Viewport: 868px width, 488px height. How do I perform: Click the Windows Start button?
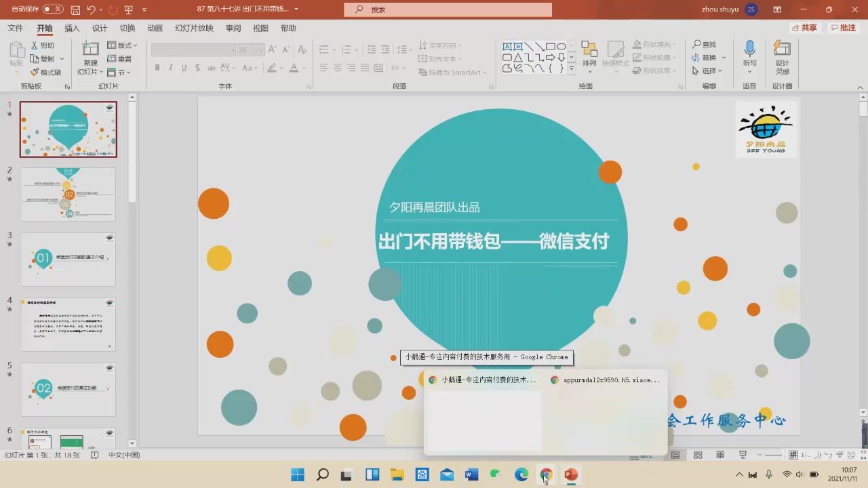coord(298,474)
